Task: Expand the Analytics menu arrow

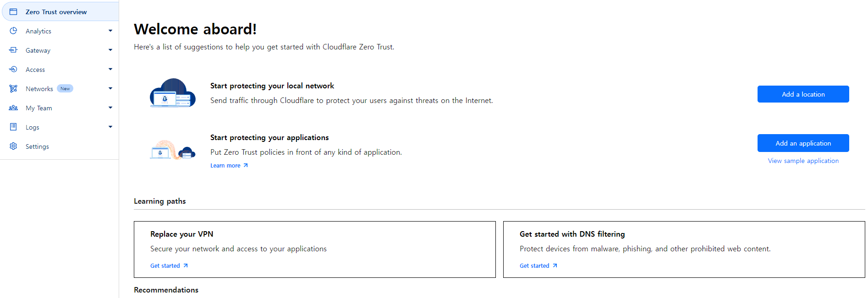Action: pyautogui.click(x=110, y=31)
